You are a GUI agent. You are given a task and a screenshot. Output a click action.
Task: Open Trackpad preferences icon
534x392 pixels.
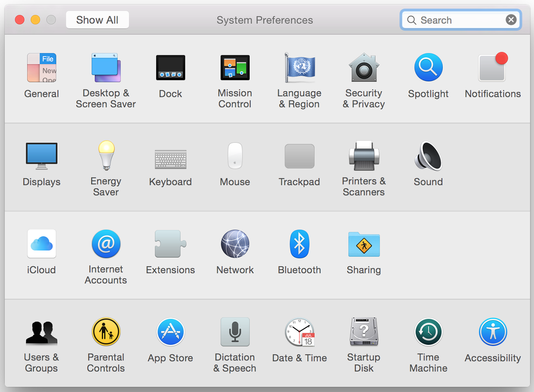299,156
